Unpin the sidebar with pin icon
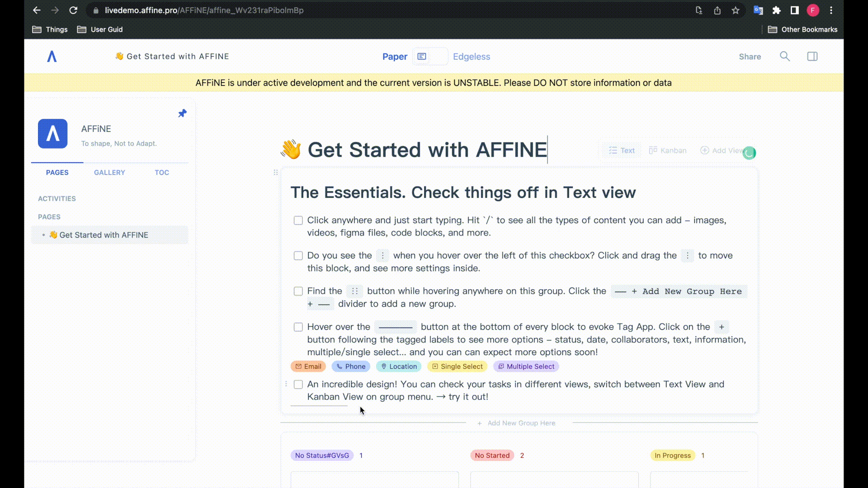This screenshot has height=488, width=868. [182, 113]
